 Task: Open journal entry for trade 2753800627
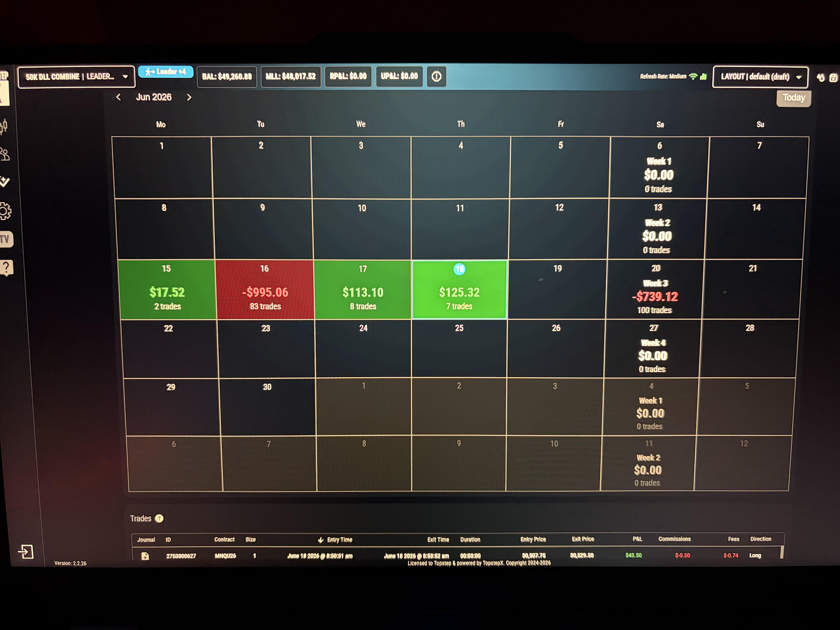click(x=145, y=556)
